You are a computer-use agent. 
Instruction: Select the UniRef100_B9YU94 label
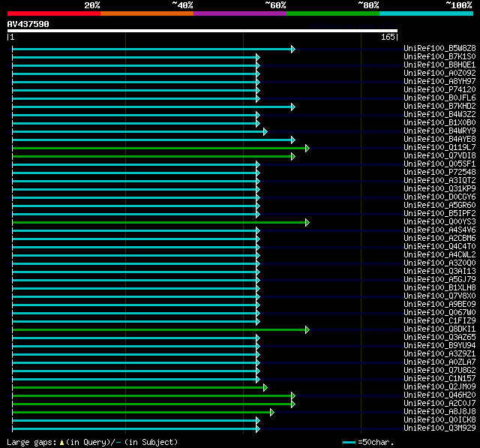pos(439,346)
